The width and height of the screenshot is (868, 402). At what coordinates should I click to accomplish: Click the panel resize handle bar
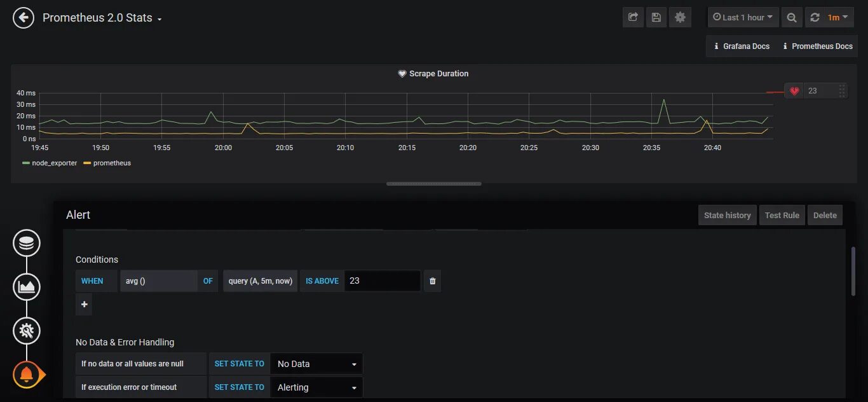click(434, 184)
